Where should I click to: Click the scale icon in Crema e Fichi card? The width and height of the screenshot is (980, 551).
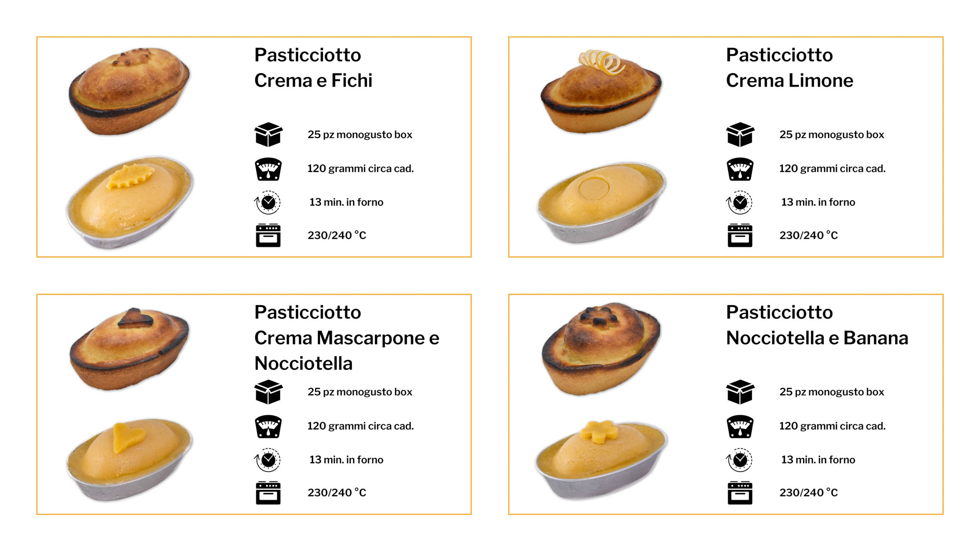click(x=268, y=169)
